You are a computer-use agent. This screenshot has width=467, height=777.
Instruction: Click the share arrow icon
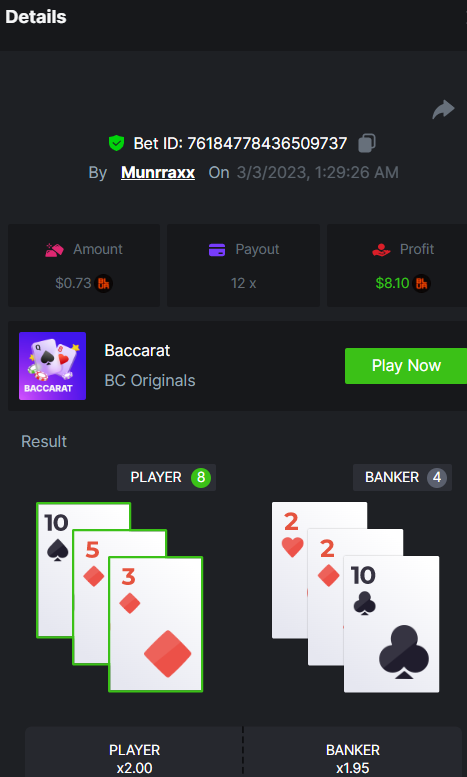[443, 110]
